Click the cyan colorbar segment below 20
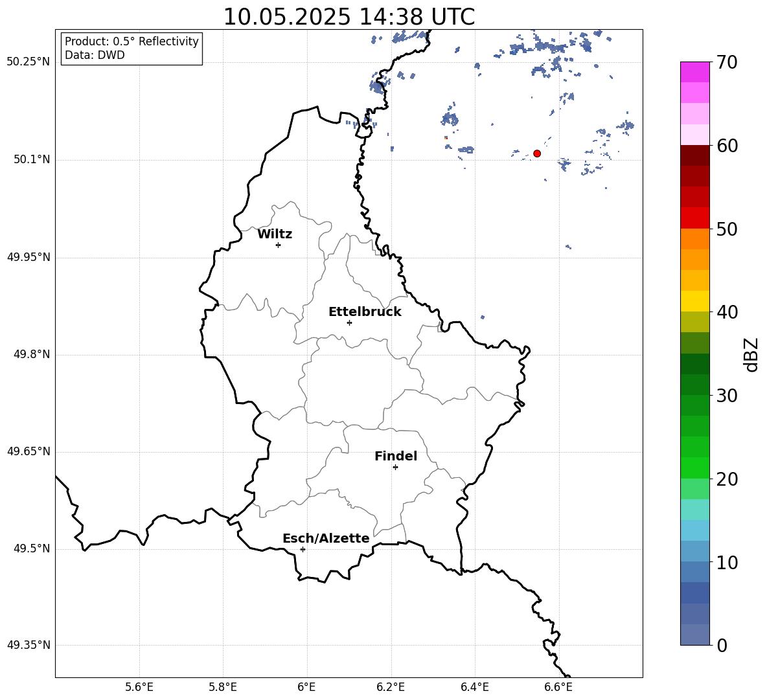The height and width of the screenshot is (700, 767). point(694,510)
